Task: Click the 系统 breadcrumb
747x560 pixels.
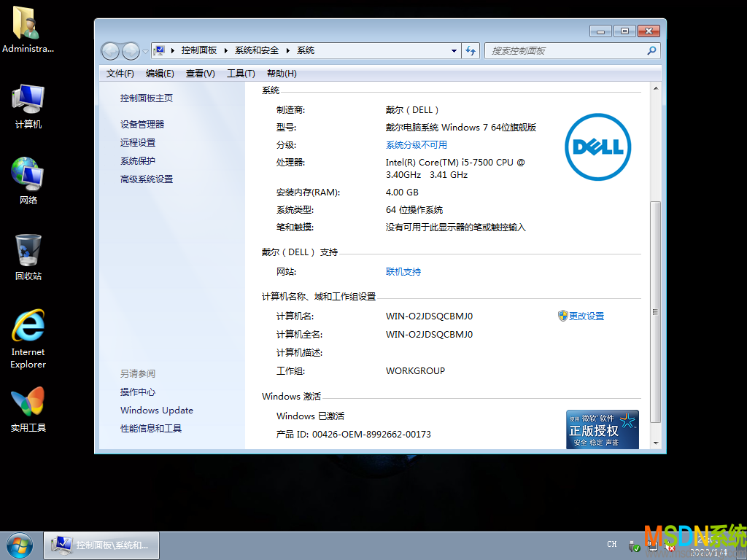Action: point(306,50)
